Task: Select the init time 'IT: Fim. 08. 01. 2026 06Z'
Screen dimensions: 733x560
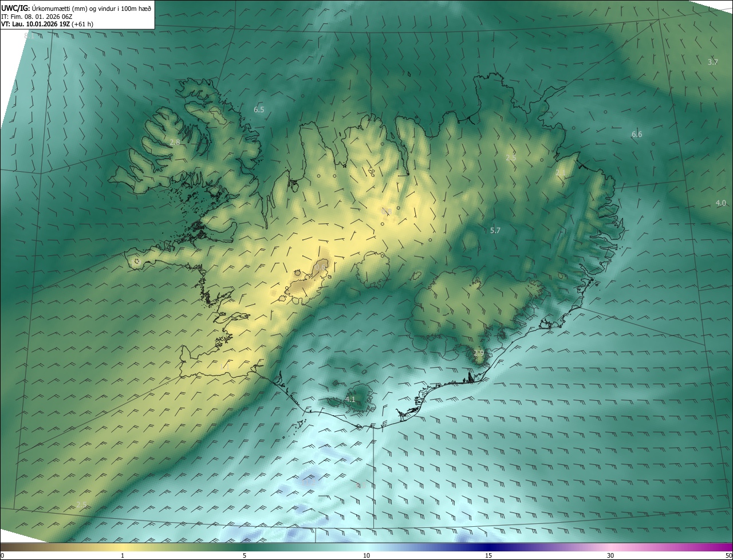Action: (37, 16)
